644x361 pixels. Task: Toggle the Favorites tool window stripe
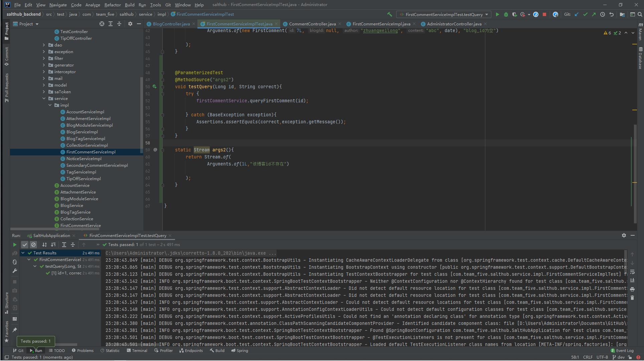[6, 332]
